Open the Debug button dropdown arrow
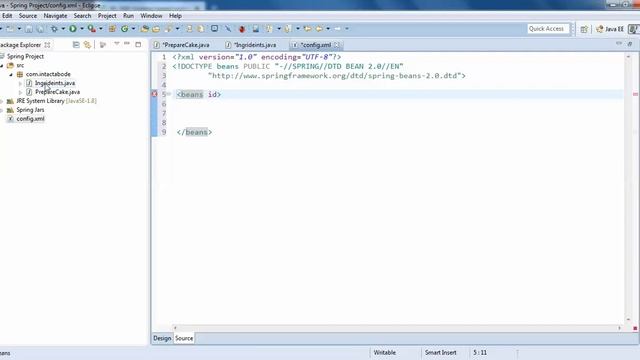The height and width of the screenshot is (360, 640). pyautogui.click(x=63, y=29)
